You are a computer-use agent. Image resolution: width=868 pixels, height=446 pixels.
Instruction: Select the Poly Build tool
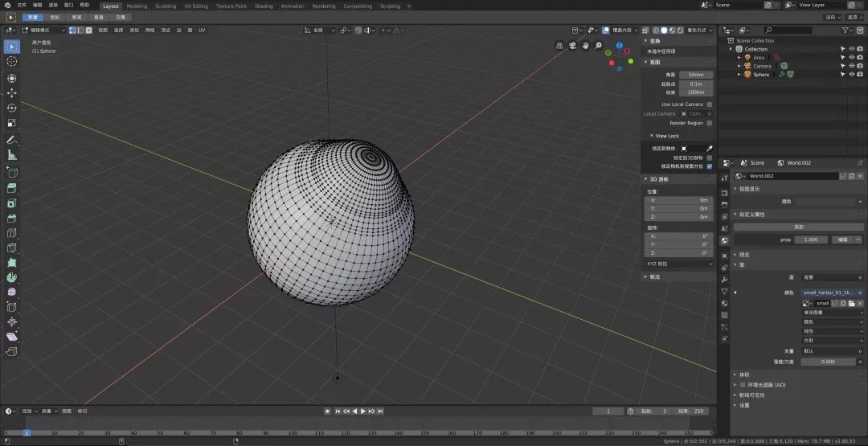point(11,262)
